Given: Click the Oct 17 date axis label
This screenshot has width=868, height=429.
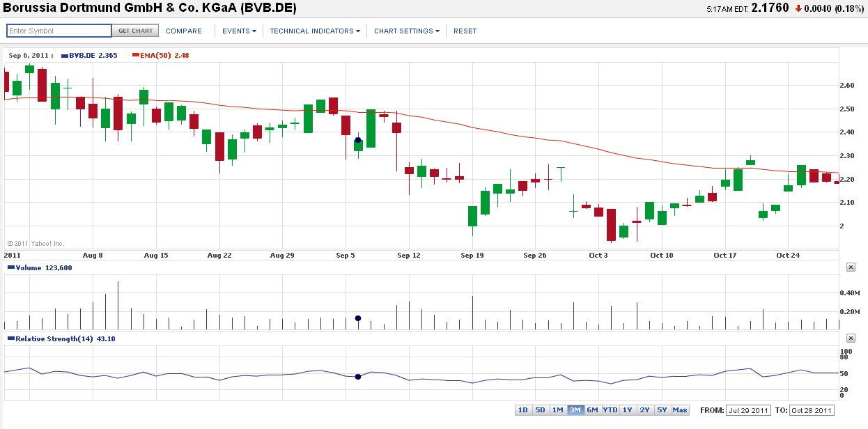Looking at the screenshot, I should (725, 256).
